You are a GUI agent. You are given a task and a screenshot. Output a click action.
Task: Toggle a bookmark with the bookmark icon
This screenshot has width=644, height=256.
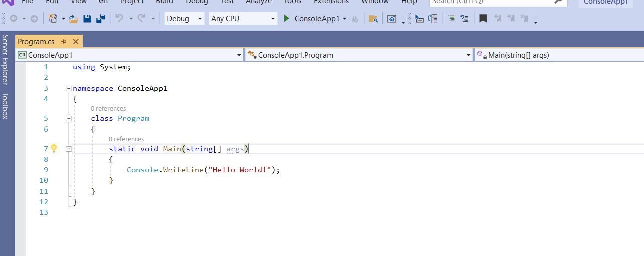(x=482, y=19)
